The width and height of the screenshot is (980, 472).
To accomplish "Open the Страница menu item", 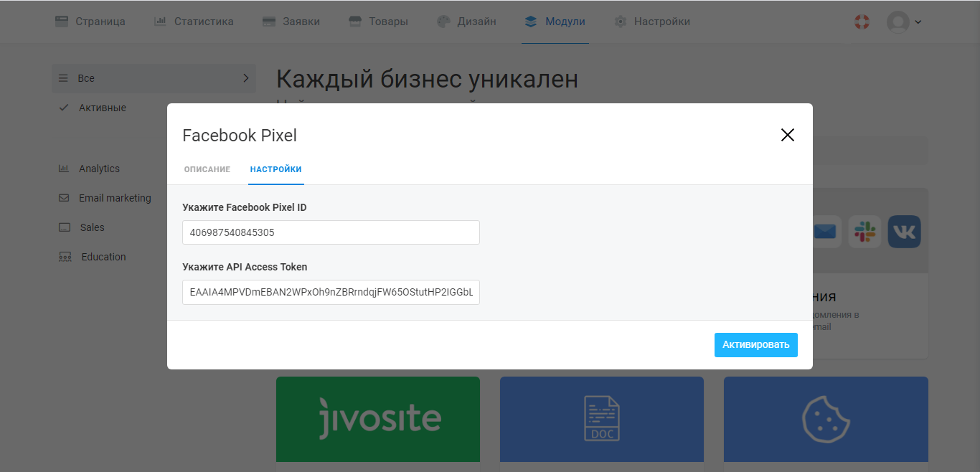I will (x=91, y=22).
